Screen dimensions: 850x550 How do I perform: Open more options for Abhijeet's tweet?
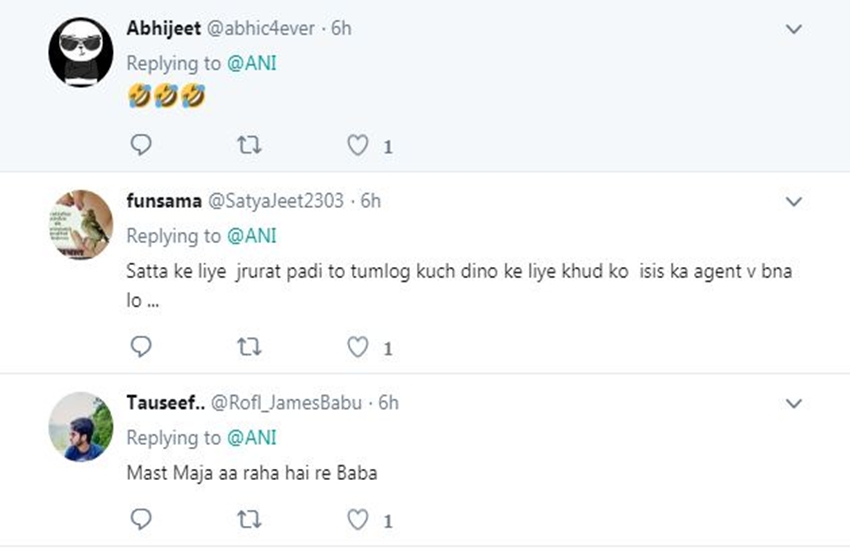coord(794,30)
